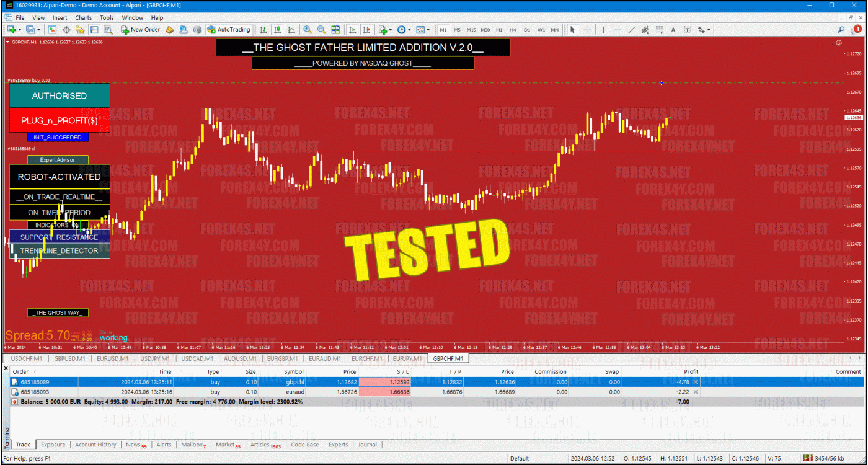Expand the Periodicity clock dropdown
This screenshot has height=465, width=868.
tap(409, 30)
